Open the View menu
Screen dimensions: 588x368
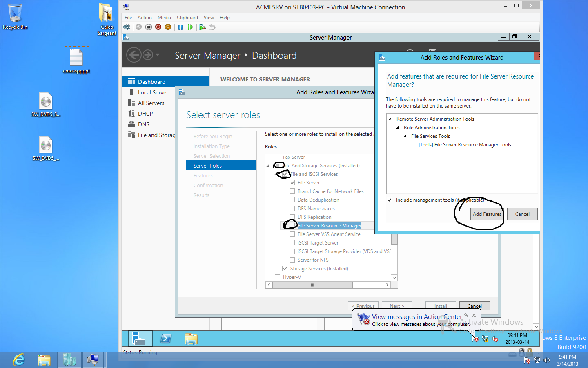(x=209, y=18)
